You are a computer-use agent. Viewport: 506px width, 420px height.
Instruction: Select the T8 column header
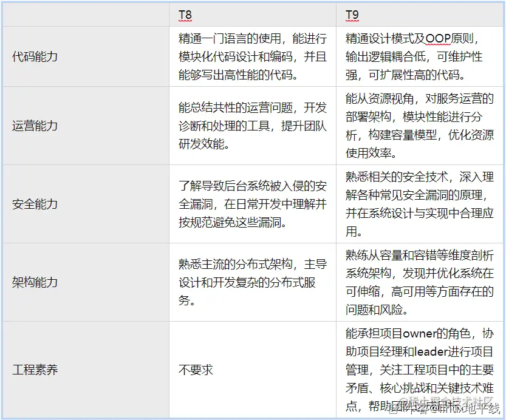[183, 12]
